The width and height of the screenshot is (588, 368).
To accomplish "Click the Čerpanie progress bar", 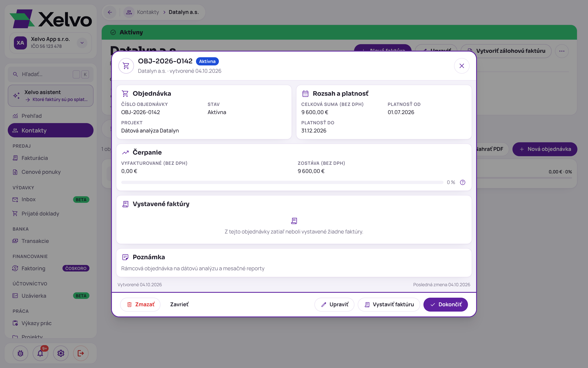I will (282, 182).
